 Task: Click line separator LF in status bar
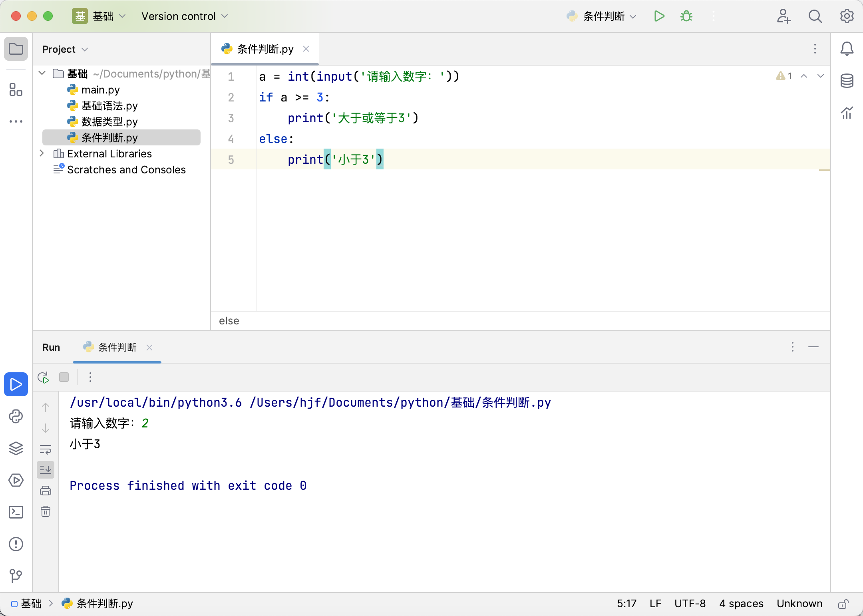(655, 604)
